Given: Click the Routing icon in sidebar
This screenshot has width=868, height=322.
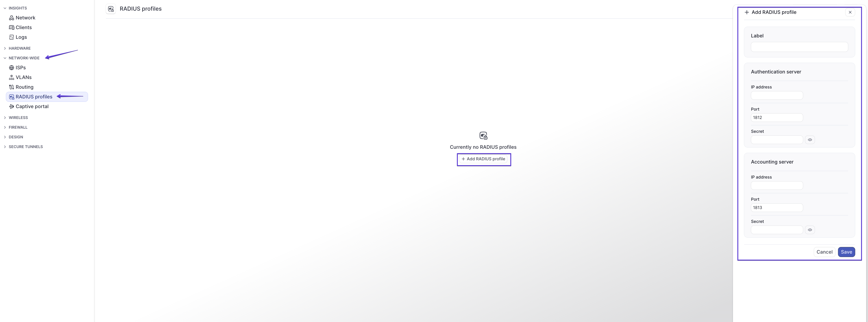Looking at the screenshot, I should (x=12, y=87).
